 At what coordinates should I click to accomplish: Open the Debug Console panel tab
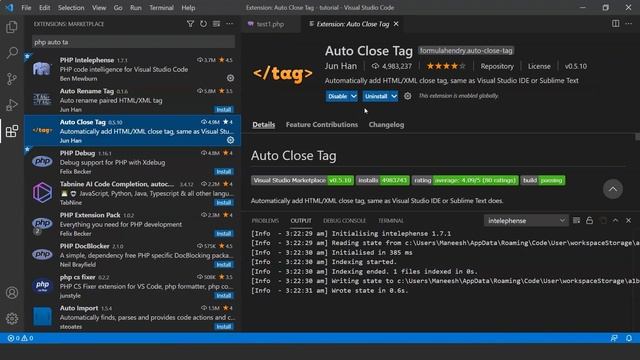tap(344, 220)
